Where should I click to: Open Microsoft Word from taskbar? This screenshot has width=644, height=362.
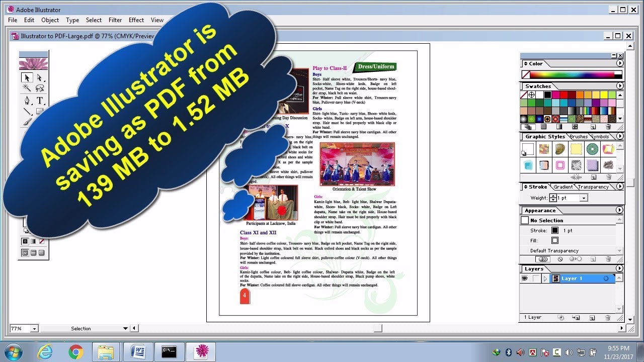click(137, 352)
